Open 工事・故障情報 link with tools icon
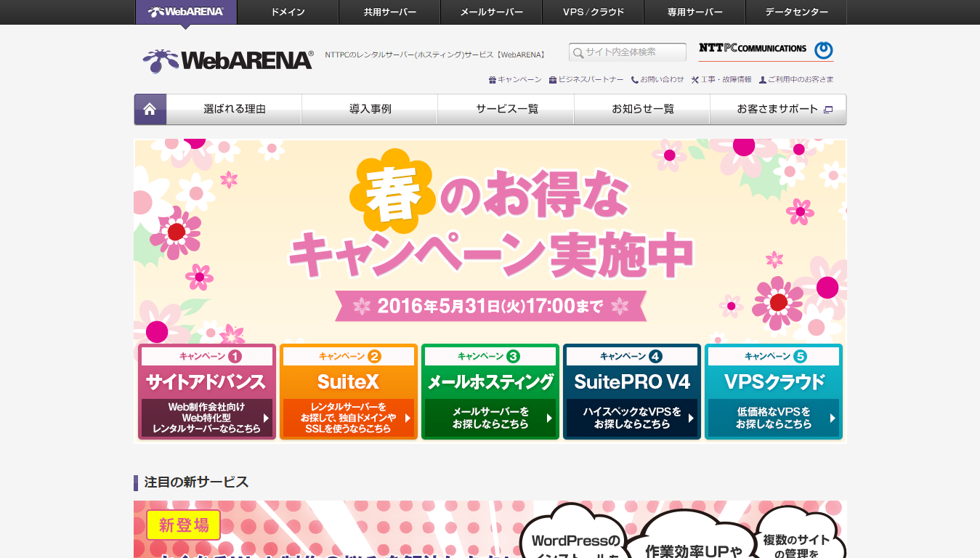The image size is (980, 558). [721, 80]
